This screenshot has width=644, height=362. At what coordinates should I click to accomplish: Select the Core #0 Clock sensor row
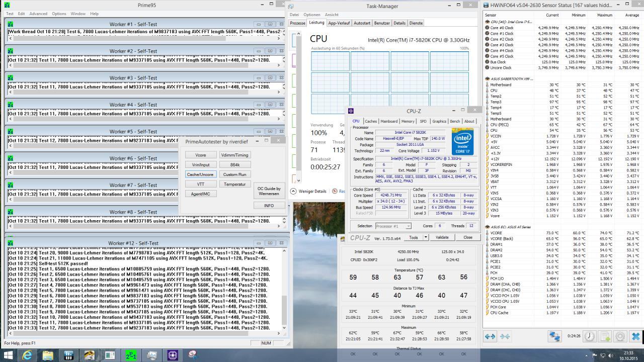[562, 28]
